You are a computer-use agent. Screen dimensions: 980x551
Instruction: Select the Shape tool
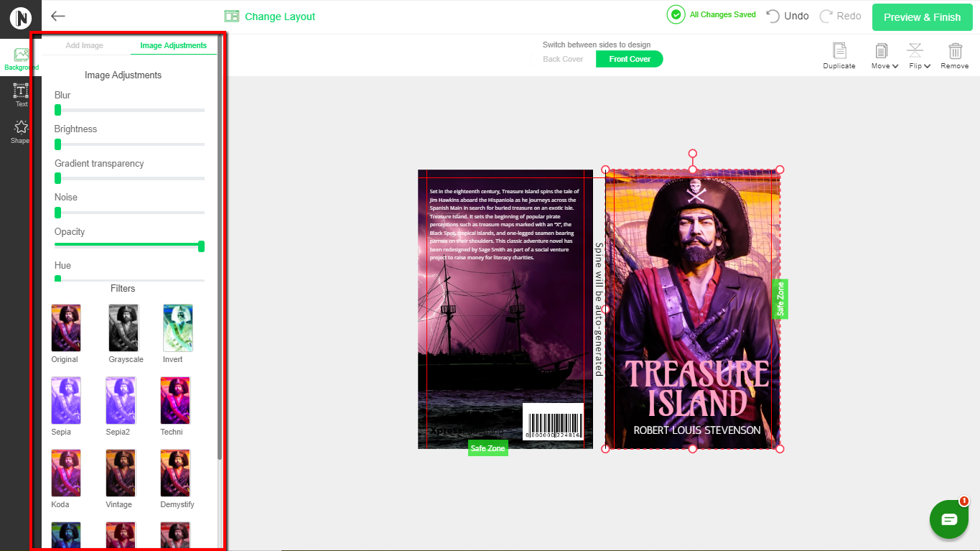(x=21, y=131)
